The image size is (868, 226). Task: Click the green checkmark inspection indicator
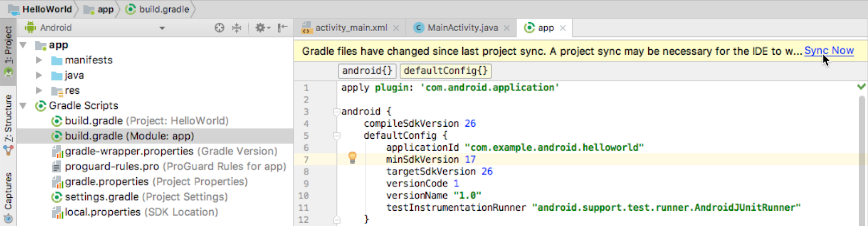tap(861, 87)
